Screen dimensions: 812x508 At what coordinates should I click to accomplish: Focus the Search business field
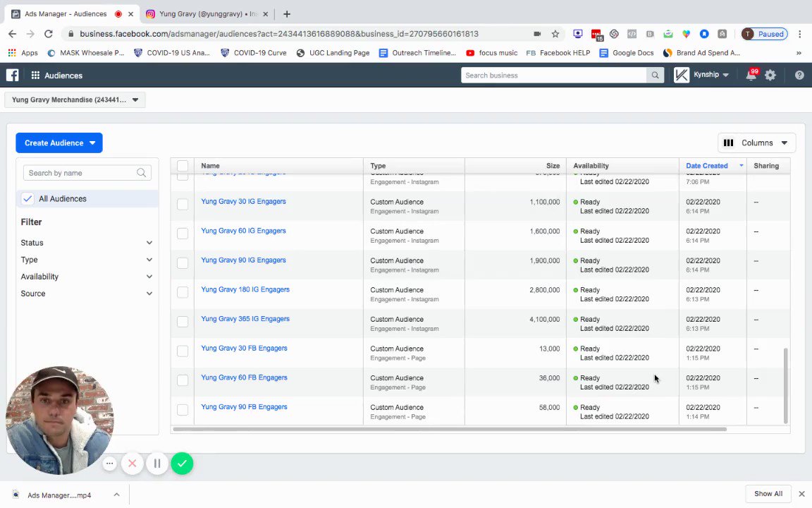point(553,75)
